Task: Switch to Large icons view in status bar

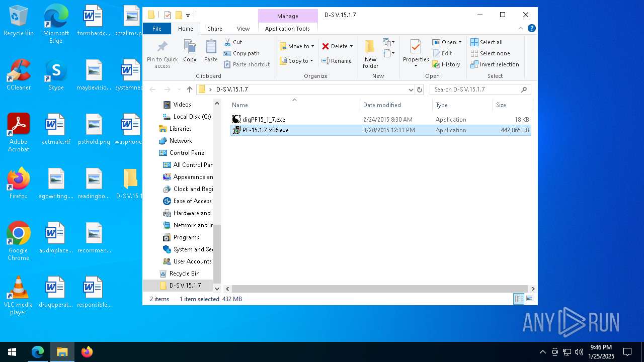Action: tap(529, 299)
